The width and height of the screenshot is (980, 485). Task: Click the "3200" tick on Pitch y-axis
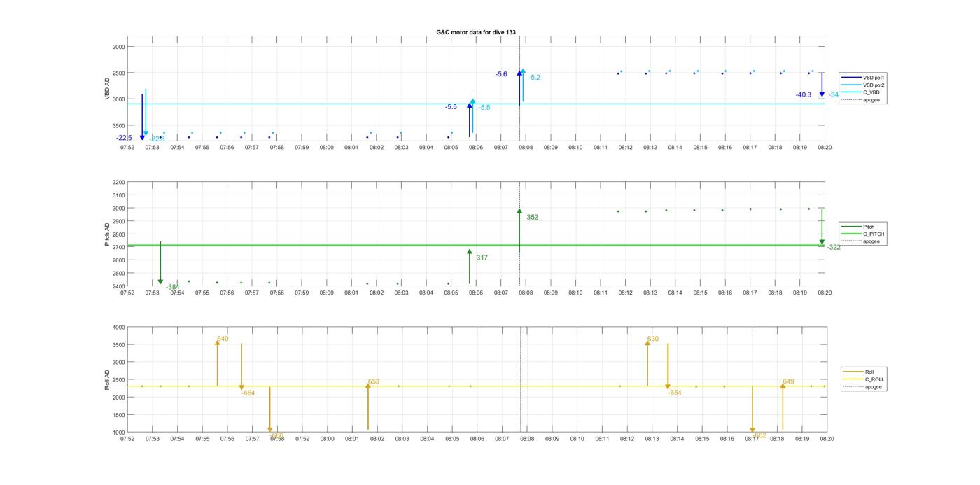[118, 182]
